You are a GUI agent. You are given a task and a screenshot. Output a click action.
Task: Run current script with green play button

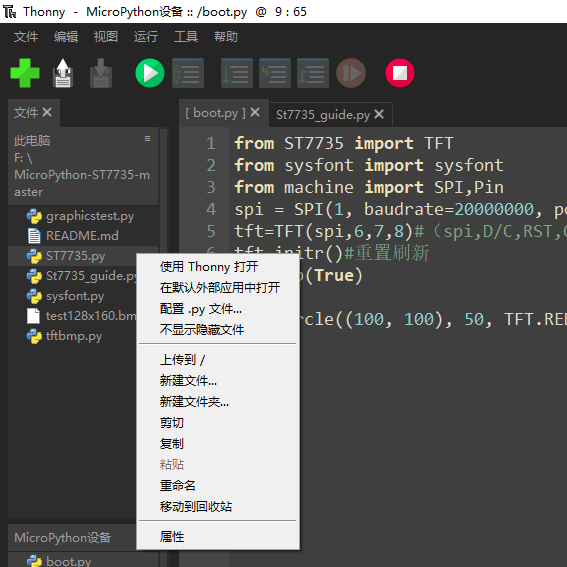[150, 73]
